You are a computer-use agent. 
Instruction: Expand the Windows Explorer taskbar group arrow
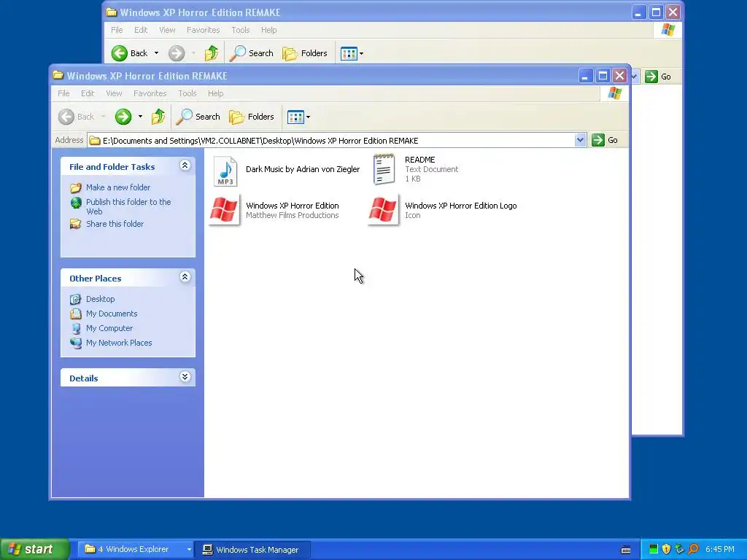tap(189, 550)
